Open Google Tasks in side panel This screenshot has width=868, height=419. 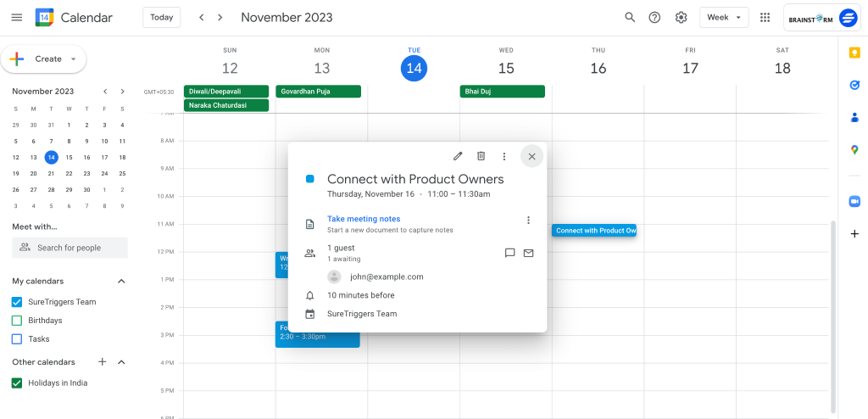click(x=854, y=85)
